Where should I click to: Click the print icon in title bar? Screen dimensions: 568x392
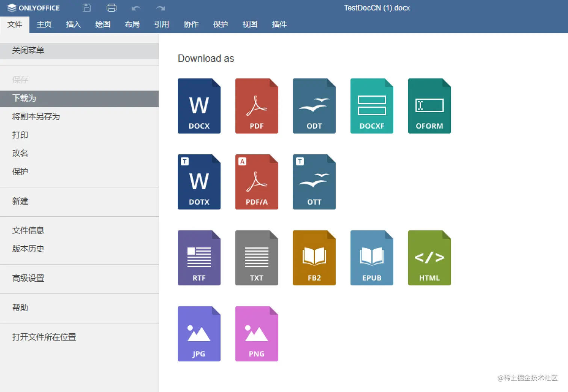pyautogui.click(x=112, y=8)
